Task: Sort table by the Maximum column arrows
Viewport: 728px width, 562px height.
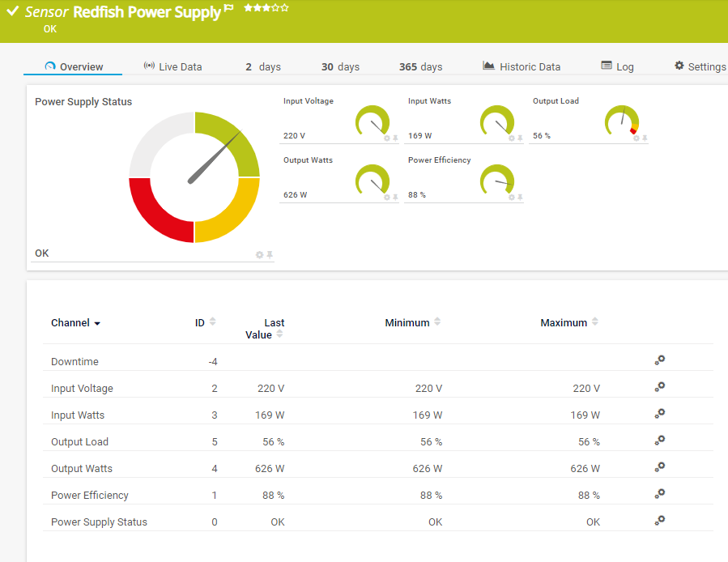Action: [595, 322]
